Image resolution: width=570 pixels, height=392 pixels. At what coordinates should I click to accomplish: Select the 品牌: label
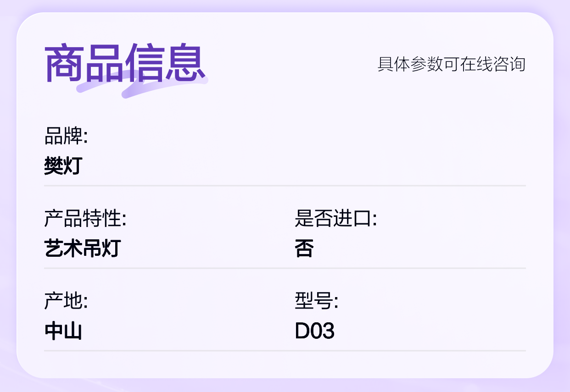[66, 136]
